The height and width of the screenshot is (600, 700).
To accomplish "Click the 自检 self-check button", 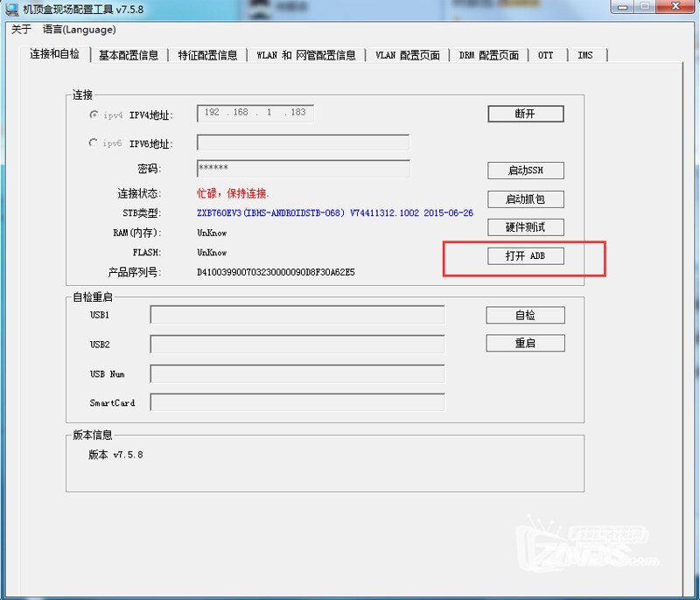I will [x=526, y=315].
